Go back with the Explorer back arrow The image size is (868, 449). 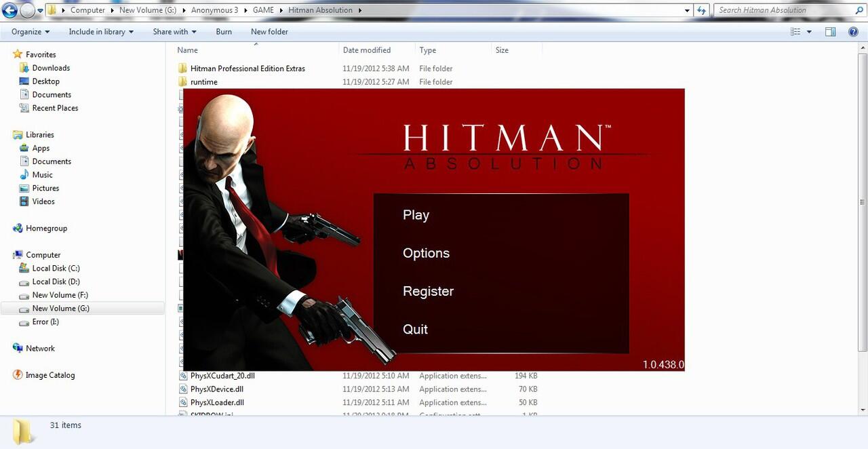click(10, 10)
